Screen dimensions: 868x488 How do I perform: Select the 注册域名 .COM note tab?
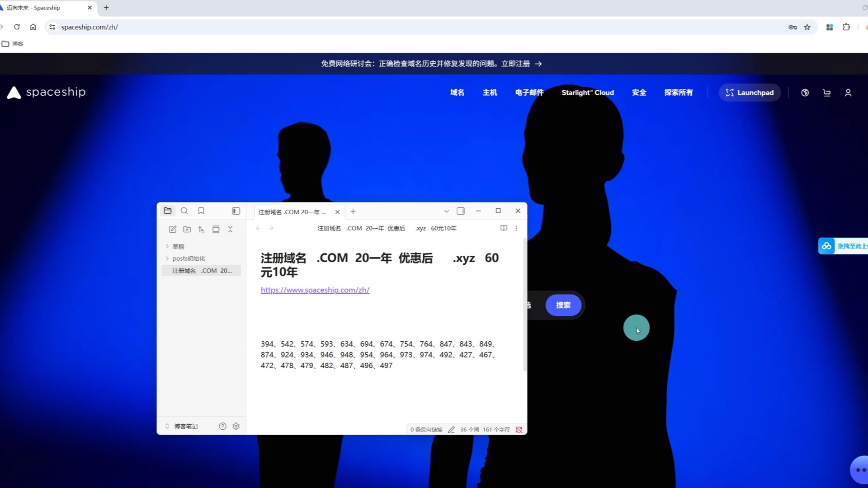tap(292, 212)
